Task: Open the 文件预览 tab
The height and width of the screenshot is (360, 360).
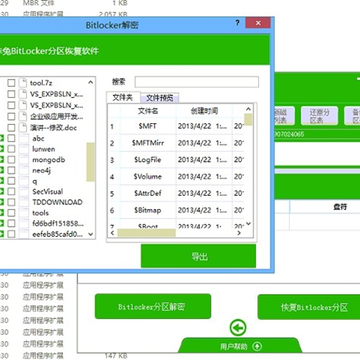Action: tap(160, 98)
